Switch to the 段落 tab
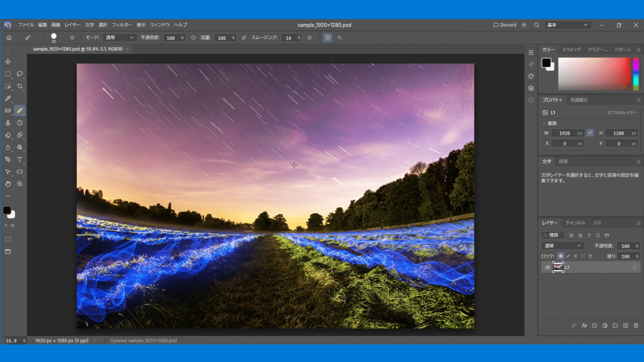The width and height of the screenshot is (644, 362). 563,161
